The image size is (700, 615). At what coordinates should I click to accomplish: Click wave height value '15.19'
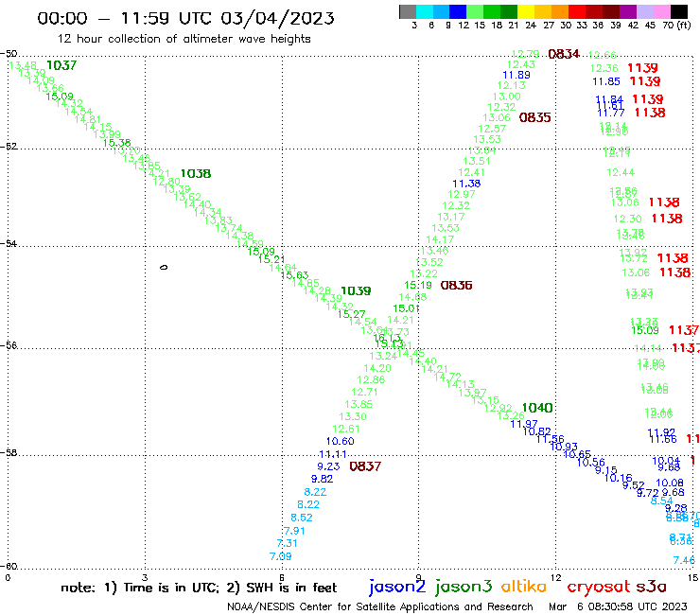418,286
